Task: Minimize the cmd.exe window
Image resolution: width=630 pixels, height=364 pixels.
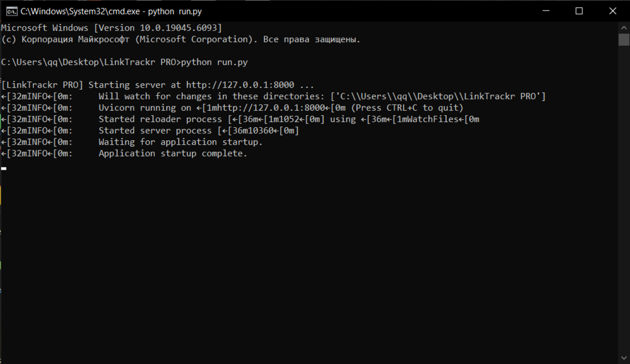Action: [545, 11]
